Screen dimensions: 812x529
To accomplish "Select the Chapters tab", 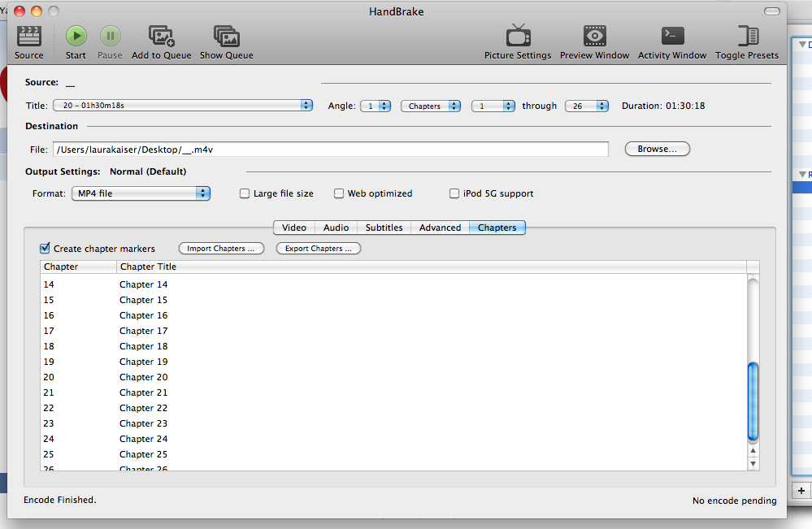I will 497,228.
